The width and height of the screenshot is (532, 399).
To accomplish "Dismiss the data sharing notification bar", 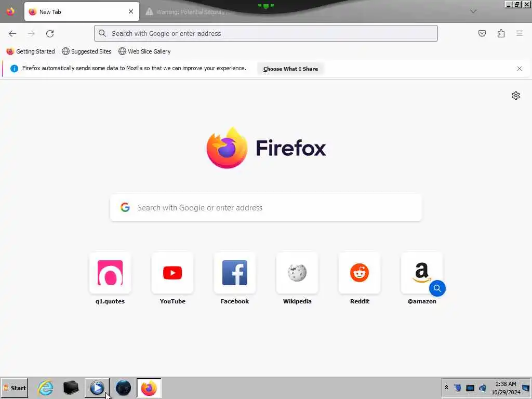I will click(519, 69).
